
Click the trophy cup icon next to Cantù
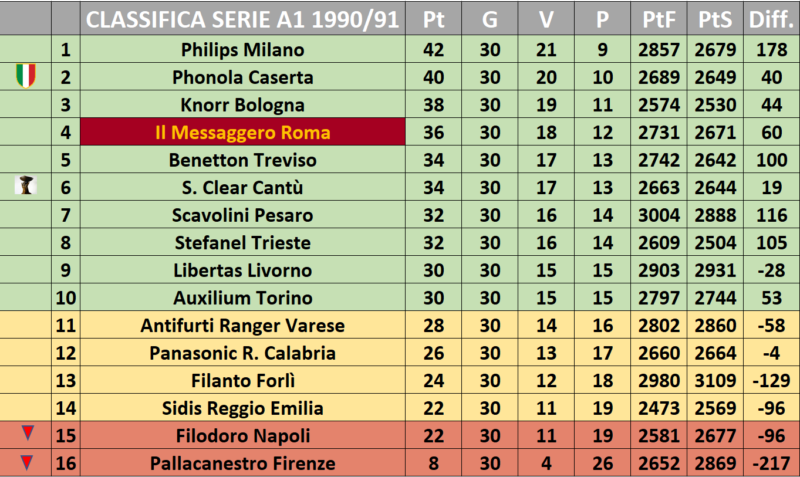26,185
